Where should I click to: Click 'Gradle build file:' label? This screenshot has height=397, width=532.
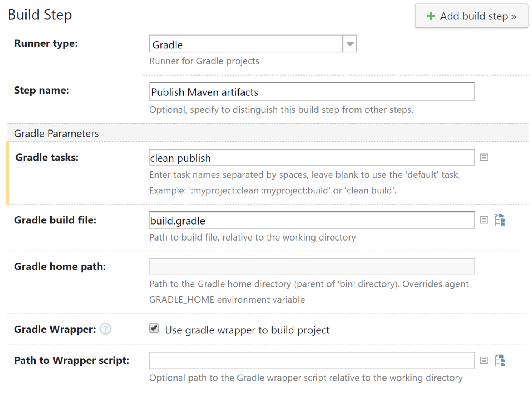[x=55, y=220]
